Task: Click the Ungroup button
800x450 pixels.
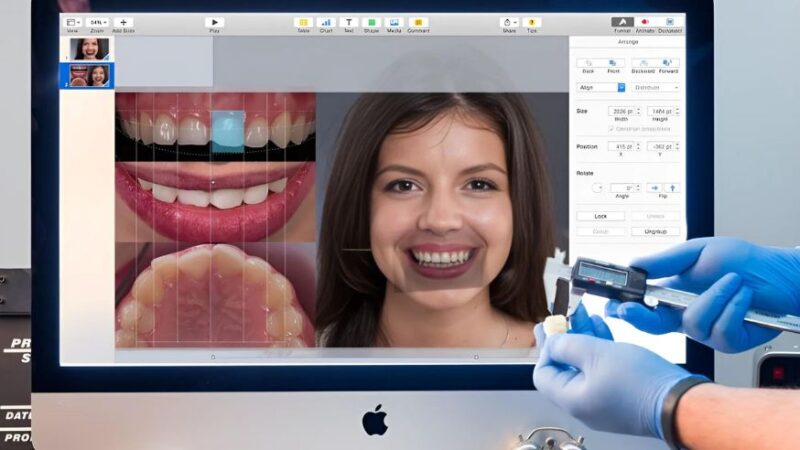Action: coord(656,232)
